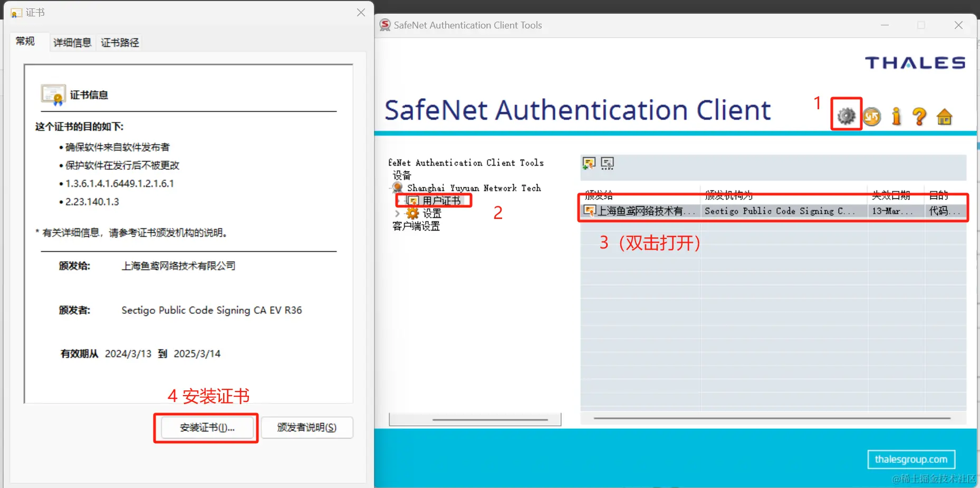Click the 失效日期 column header

[x=896, y=195]
